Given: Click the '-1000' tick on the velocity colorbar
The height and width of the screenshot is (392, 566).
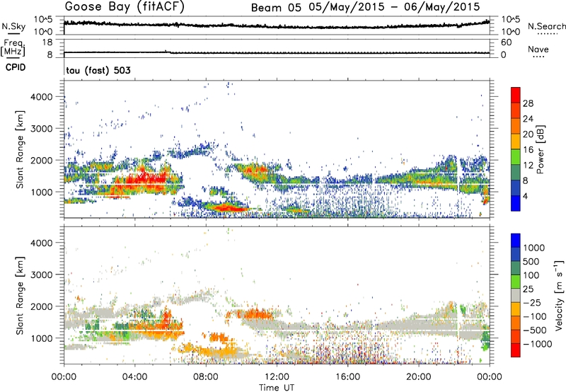Looking at the screenshot, I should (x=538, y=344).
